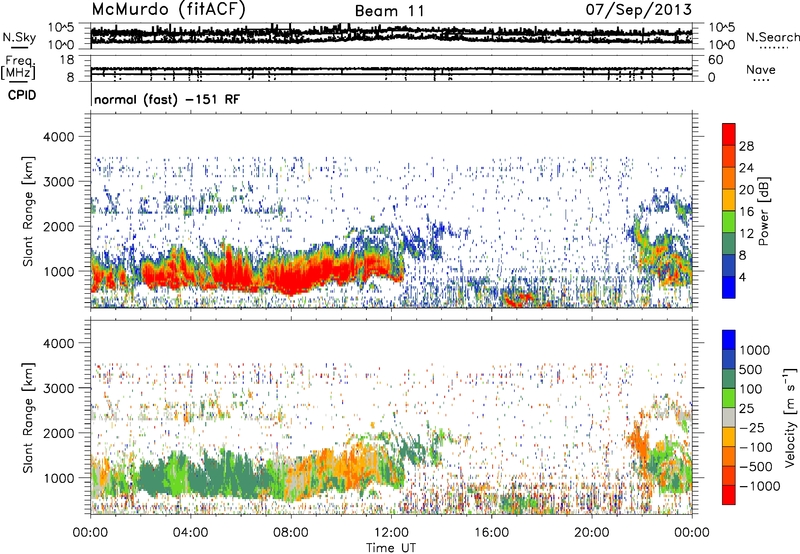Click the Nave legend label
The height and width of the screenshot is (554, 800).
click(761, 69)
